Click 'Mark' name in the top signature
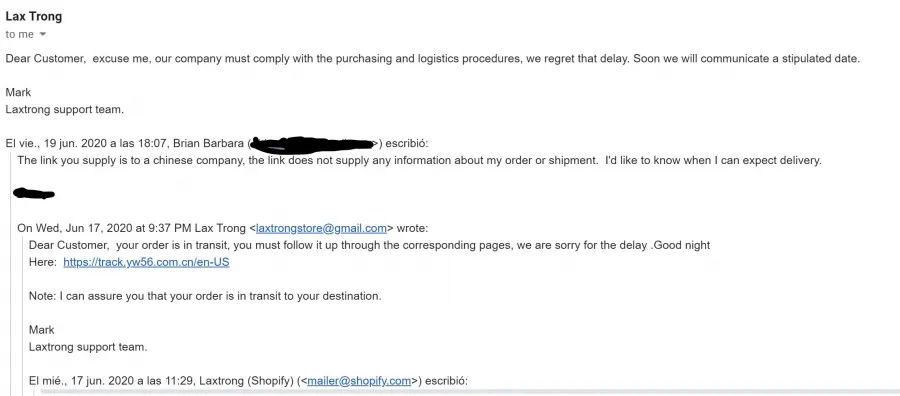Viewport: 900px width, 396px height. (18, 92)
